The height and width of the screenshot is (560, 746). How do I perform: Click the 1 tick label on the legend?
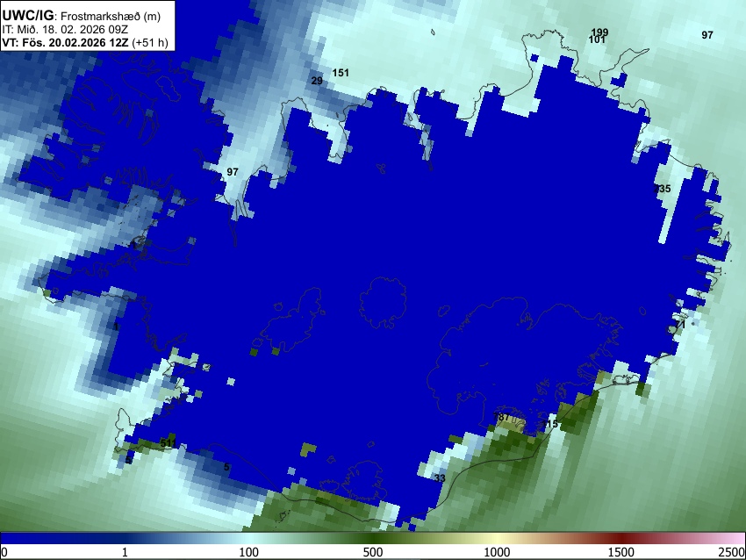[125, 552]
